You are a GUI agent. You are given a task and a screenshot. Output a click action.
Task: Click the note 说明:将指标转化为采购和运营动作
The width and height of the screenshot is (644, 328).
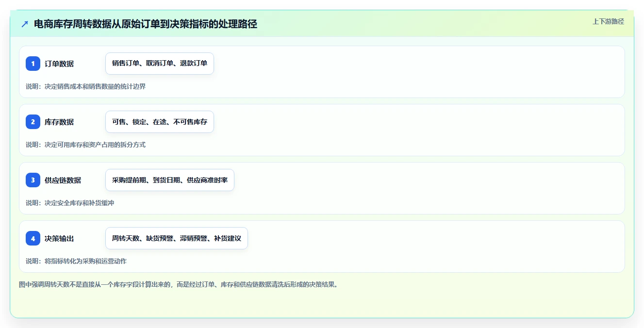click(76, 261)
